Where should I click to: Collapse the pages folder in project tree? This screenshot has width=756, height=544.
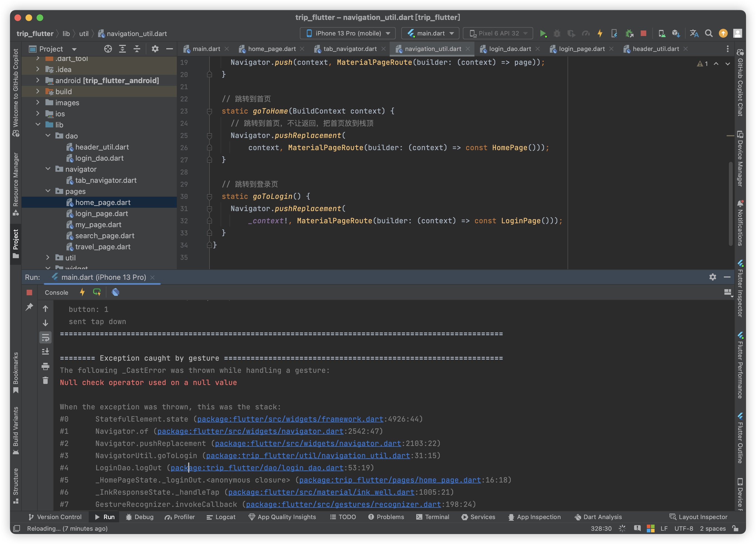pos(48,191)
